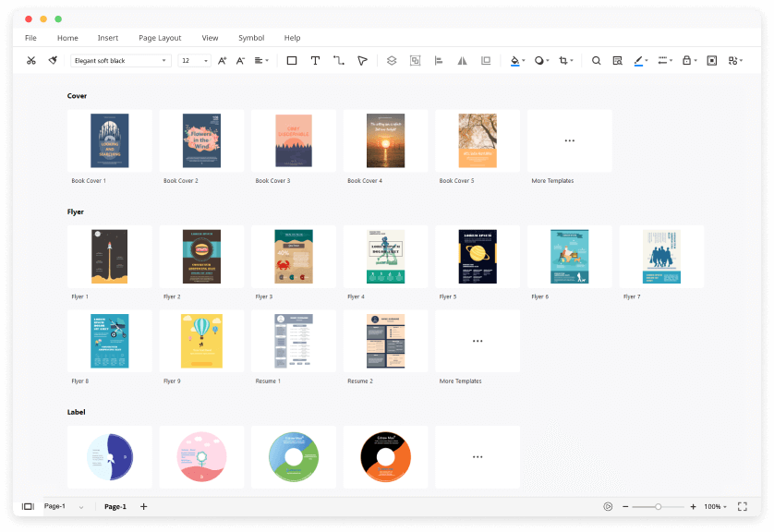Click the crop tool icon
This screenshot has height=532, width=774.
pos(564,61)
